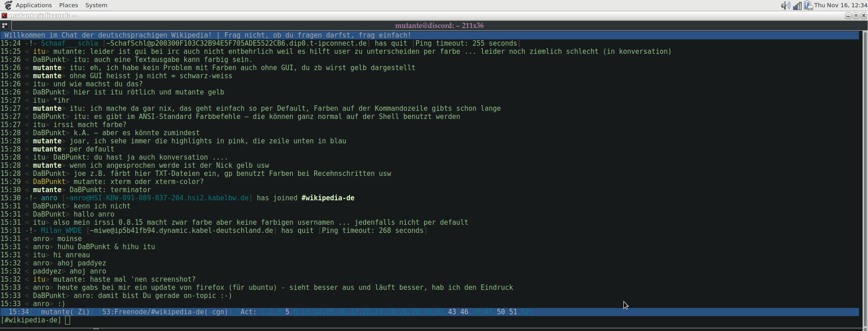Close the mutante@discord terminal window
Viewport: 868px width, 331px height.
tap(863, 15)
